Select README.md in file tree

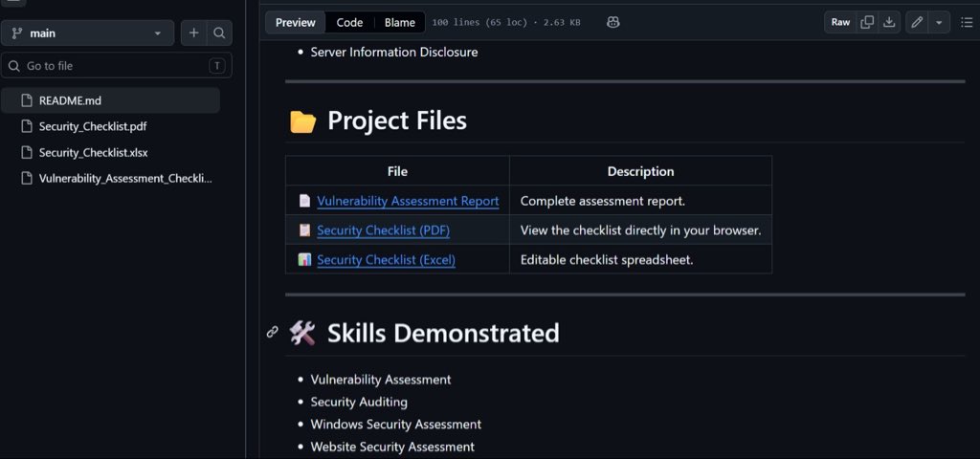pyautogui.click(x=111, y=100)
